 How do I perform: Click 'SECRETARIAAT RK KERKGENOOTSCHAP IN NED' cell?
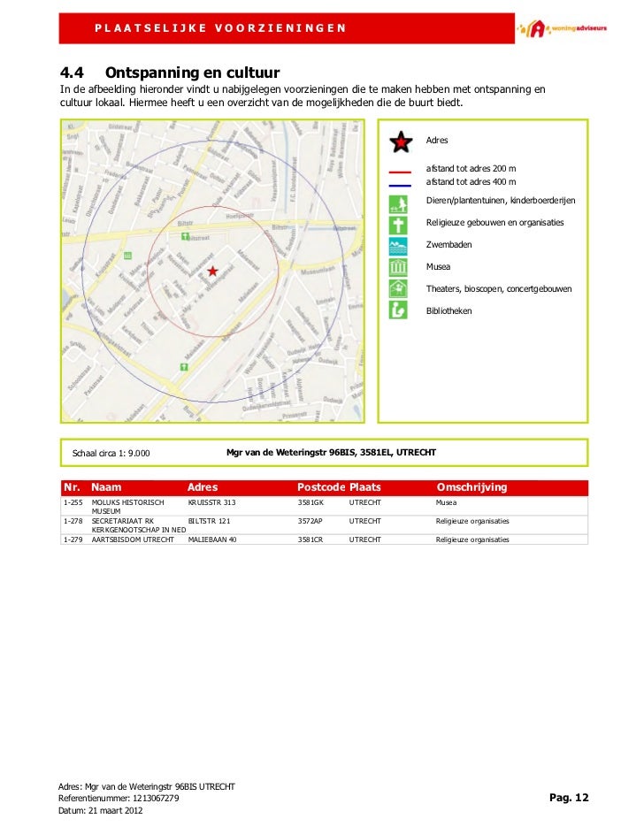[138, 525]
